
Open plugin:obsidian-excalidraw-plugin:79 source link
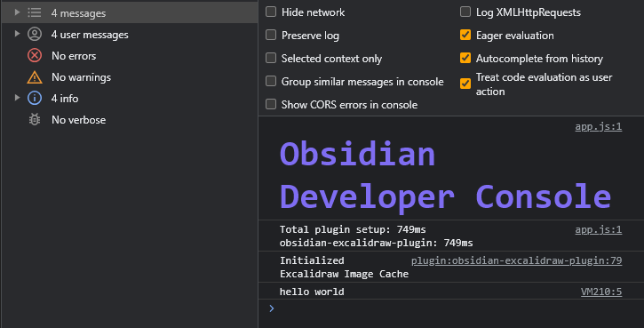tap(517, 260)
